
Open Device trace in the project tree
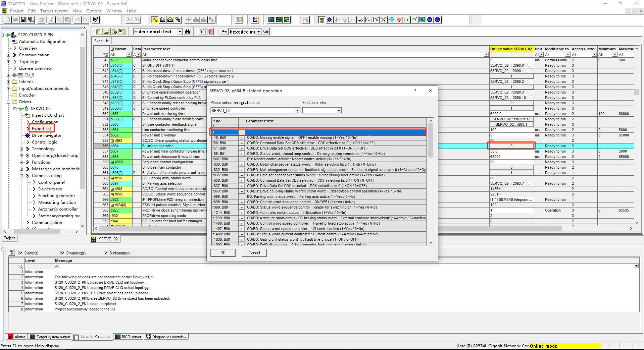coord(50,189)
